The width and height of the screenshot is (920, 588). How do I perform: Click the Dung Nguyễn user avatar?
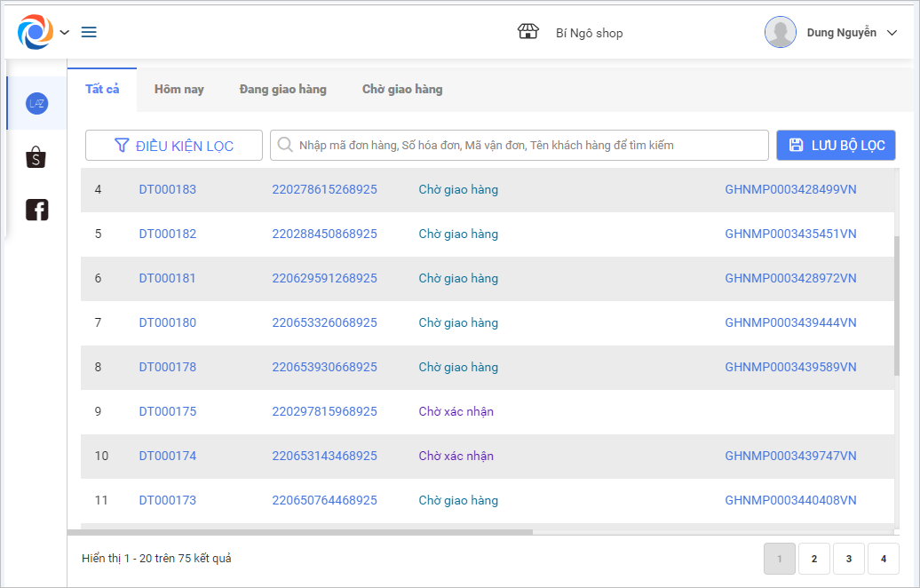[781, 32]
